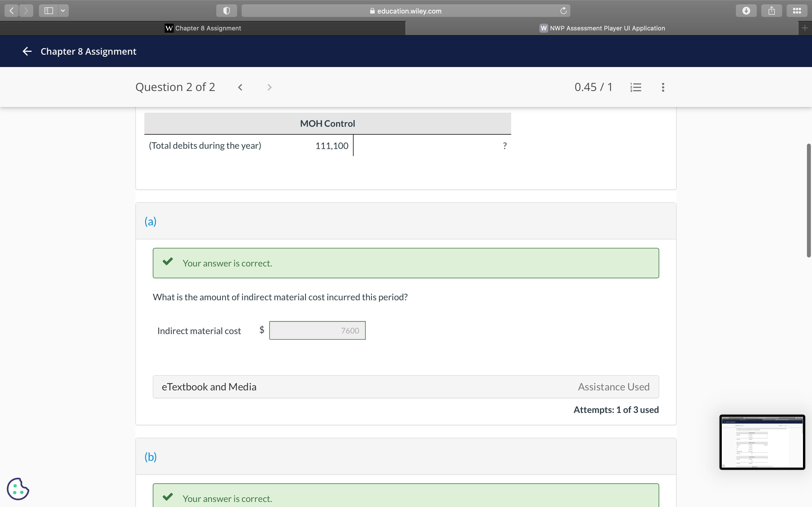The image size is (812, 507).
Task: Click the Safari sidebar toggle icon
Action: [x=49, y=11]
